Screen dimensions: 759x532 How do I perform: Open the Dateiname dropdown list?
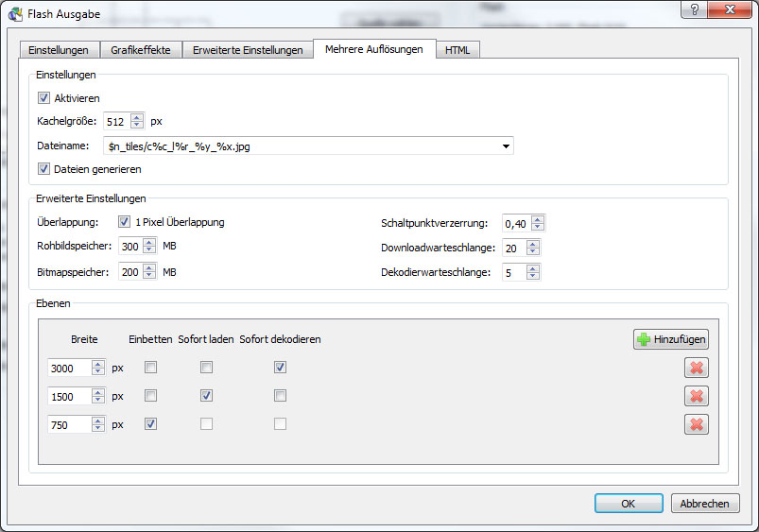[507, 146]
